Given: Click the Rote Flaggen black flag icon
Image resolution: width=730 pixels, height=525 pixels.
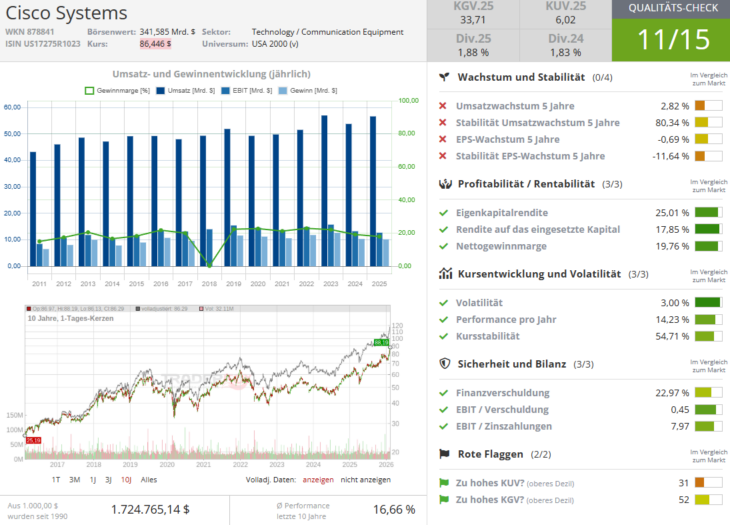Looking at the screenshot, I should (x=444, y=454).
